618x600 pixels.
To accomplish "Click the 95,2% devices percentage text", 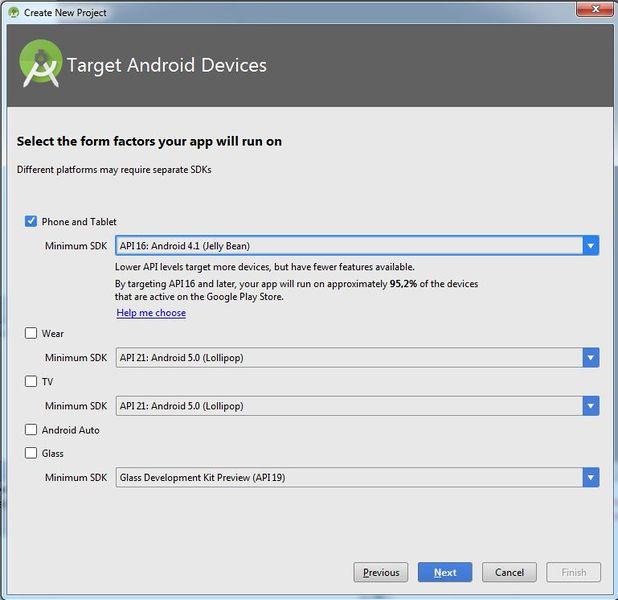I will click(x=403, y=284).
